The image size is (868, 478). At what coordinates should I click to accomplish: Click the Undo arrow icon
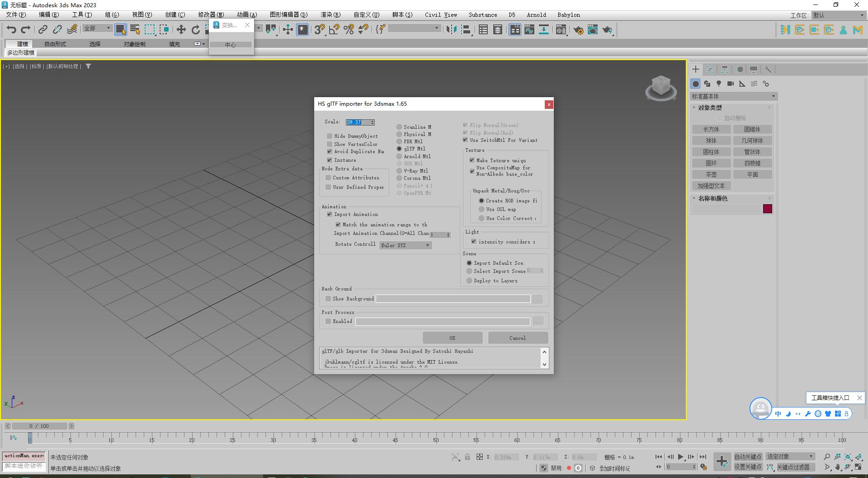coord(11,30)
